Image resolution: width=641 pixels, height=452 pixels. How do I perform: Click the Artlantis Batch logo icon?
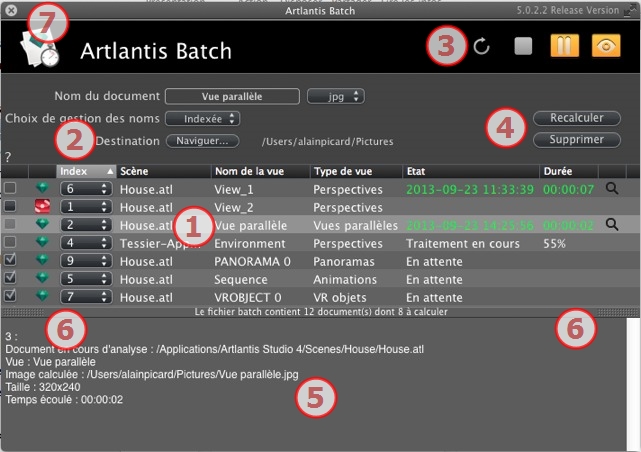pos(40,50)
